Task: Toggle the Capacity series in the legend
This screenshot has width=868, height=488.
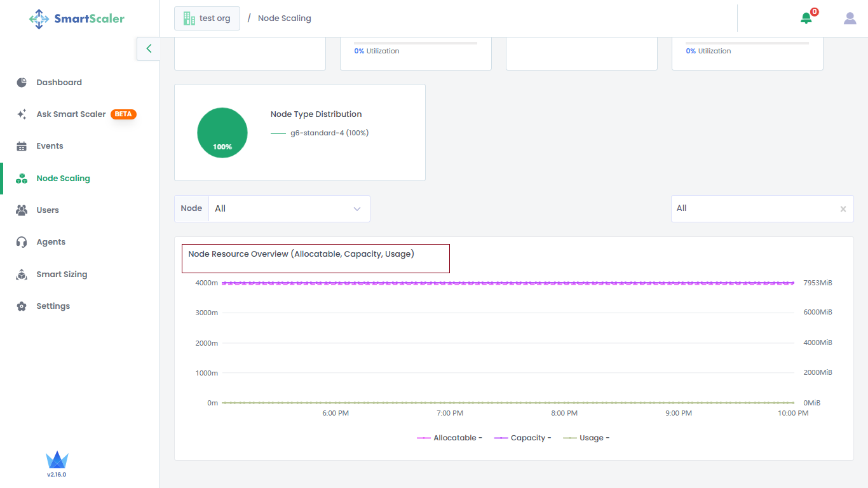Action: (522, 438)
